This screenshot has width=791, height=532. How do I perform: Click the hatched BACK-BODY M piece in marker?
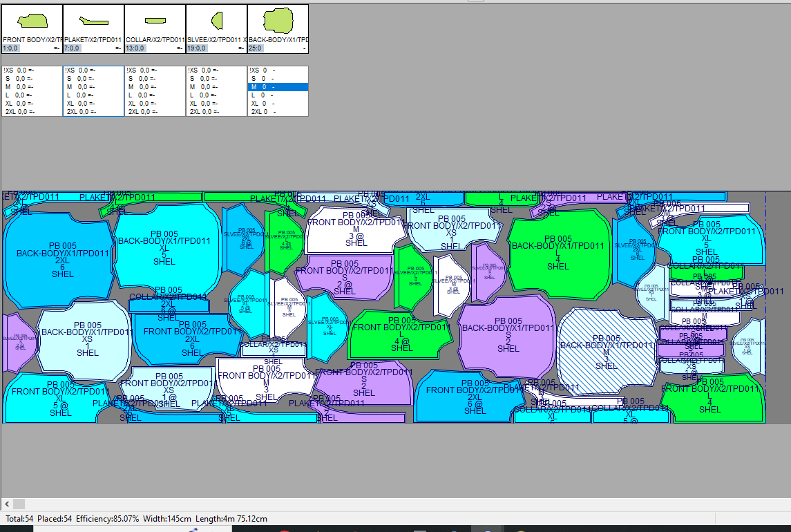[605, 349]
